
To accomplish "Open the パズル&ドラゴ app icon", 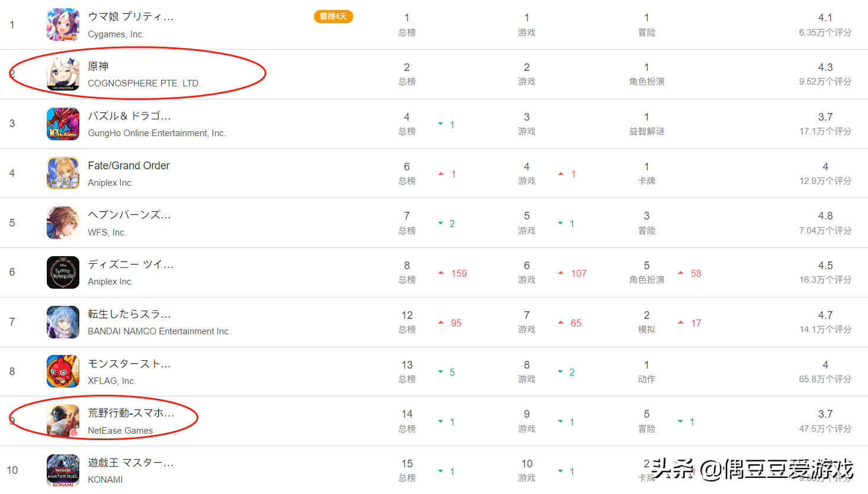I will pyautogui.click(x=63, y=124).
